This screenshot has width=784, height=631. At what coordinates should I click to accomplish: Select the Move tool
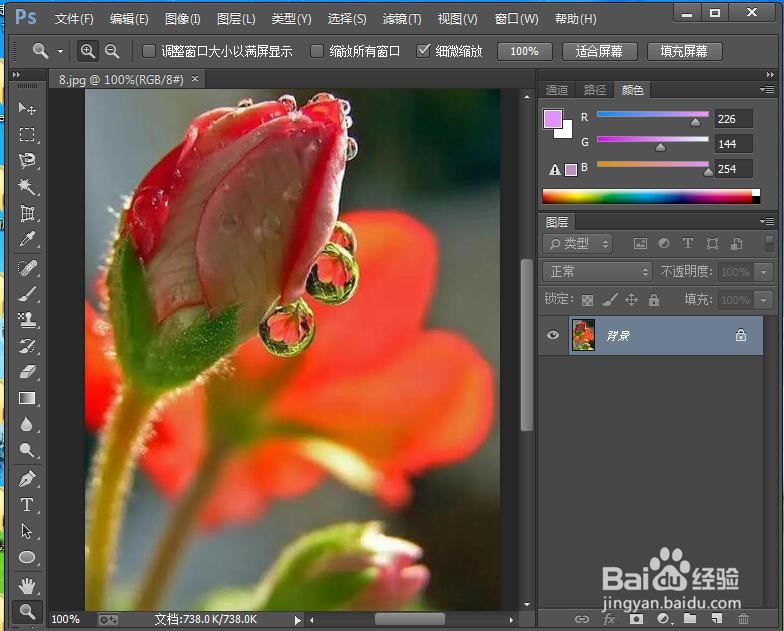[27, 108]
